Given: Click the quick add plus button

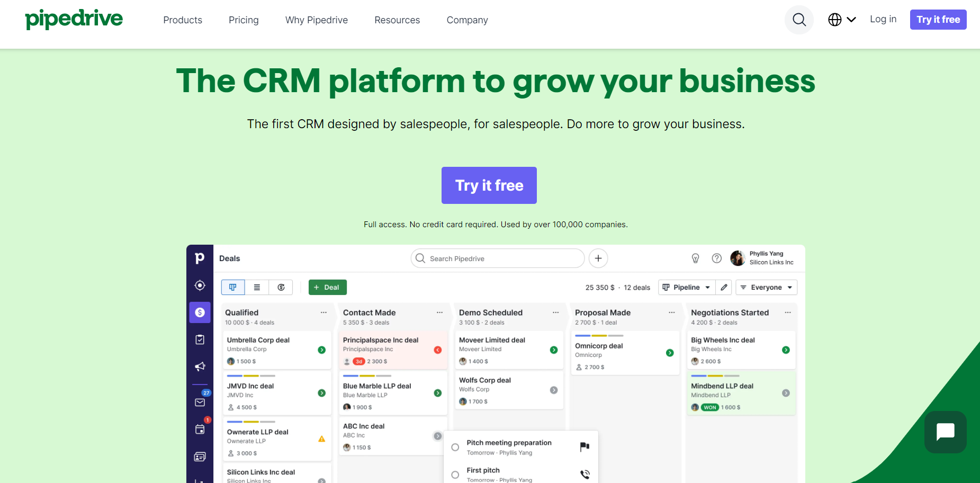Looking at the screenshot, I should 598,258.
